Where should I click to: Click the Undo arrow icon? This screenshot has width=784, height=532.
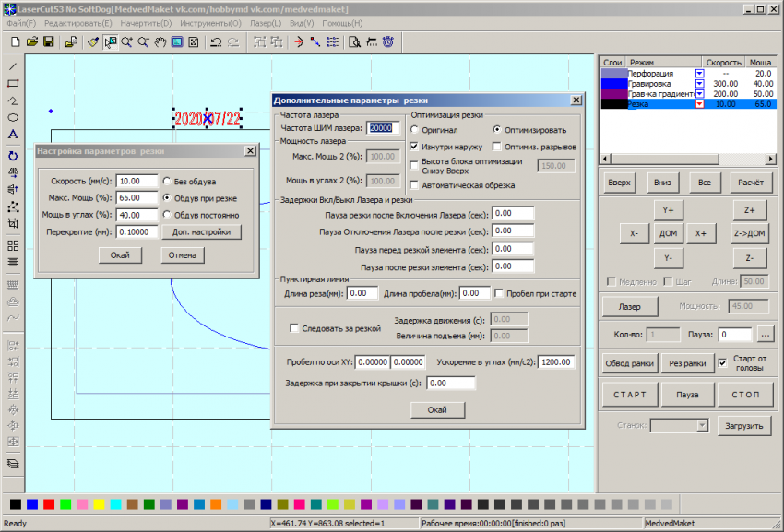tap(215, 41)
